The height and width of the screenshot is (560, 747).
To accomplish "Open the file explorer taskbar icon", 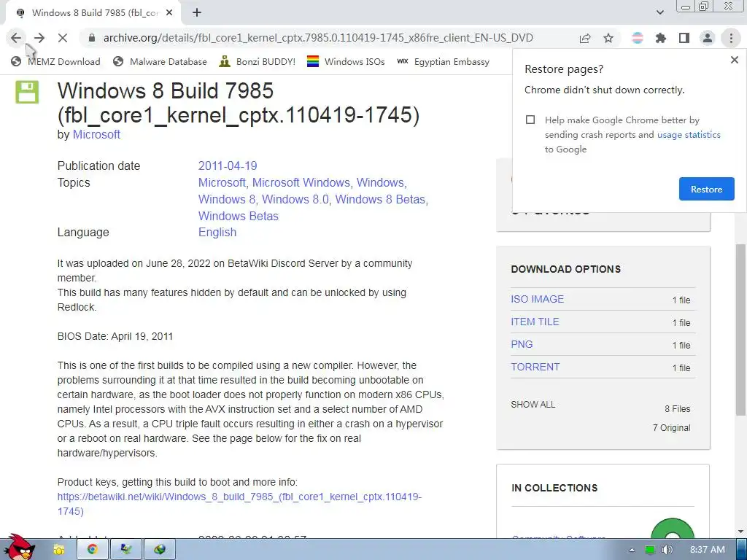I will click(60, 550).
